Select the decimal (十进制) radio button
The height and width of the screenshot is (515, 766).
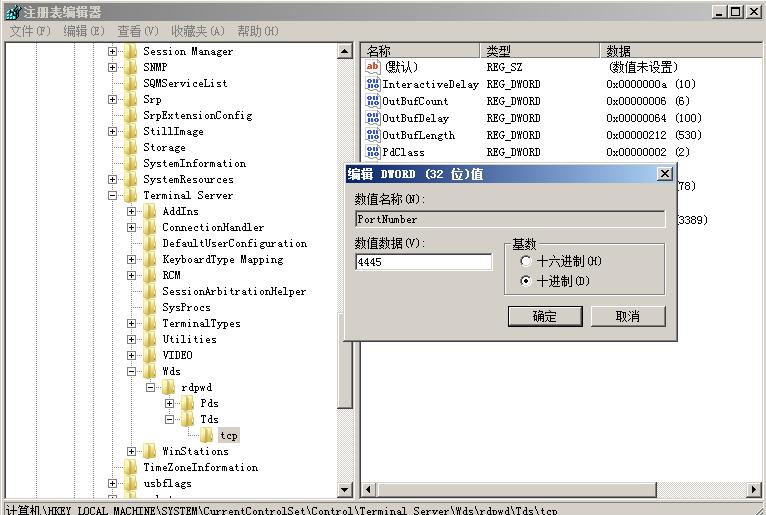526,281
